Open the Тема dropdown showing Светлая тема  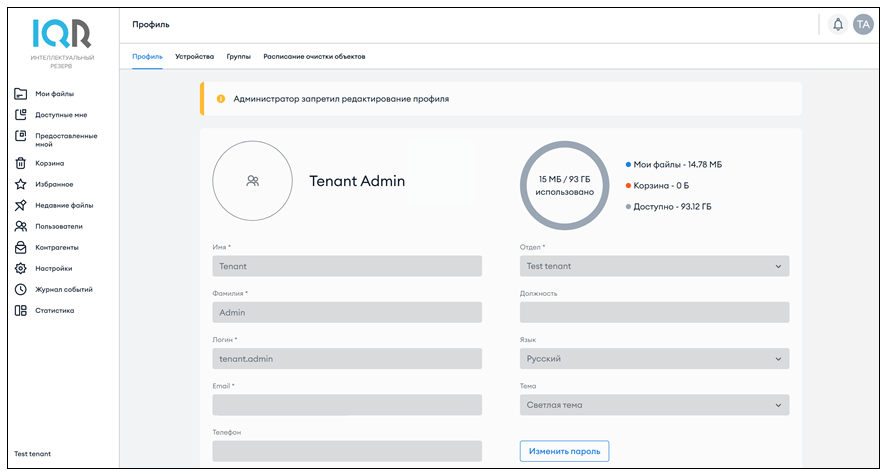pos(654,405)
